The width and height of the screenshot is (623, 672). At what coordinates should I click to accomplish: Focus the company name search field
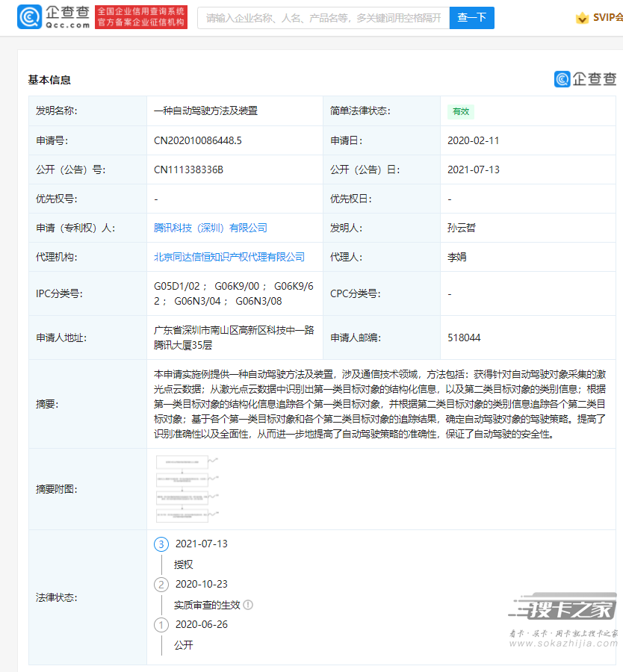[323, 18]
